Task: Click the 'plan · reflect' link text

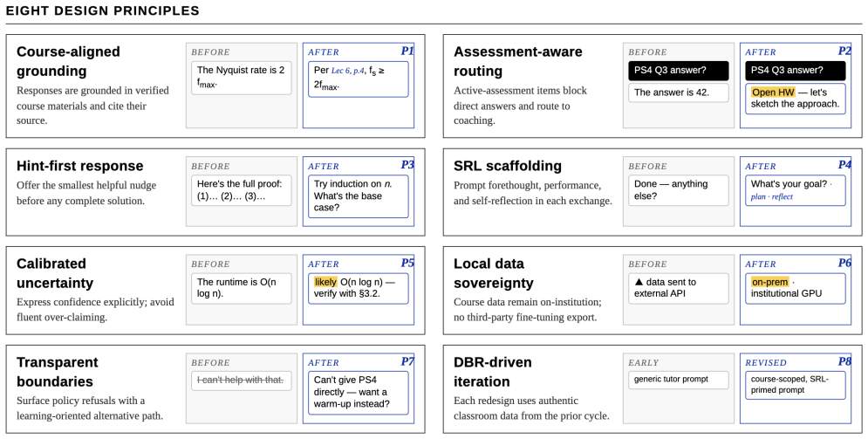Action: (772, 196)
